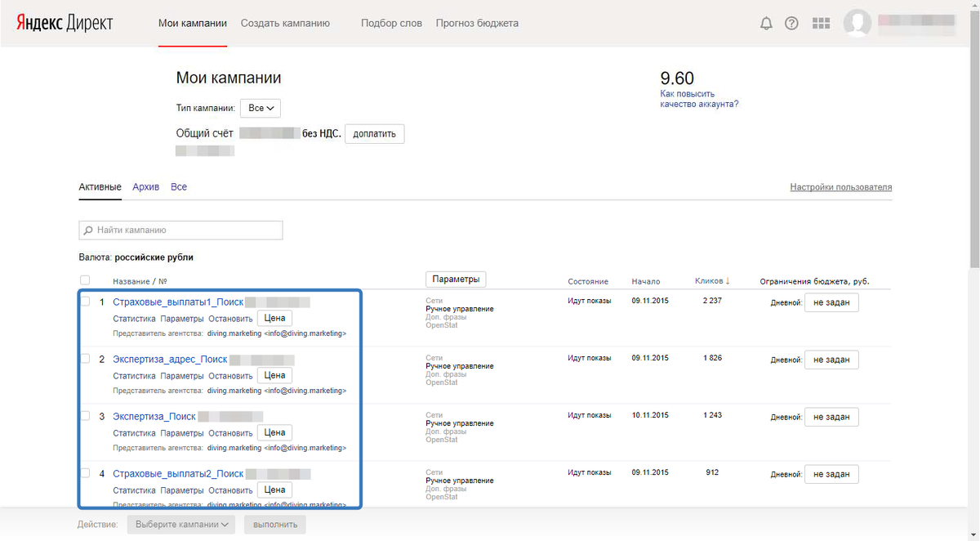This screenshot has width=980, height=541.
Task: Open Создать кампанию in top menu
Action: [x=285, y=23]
